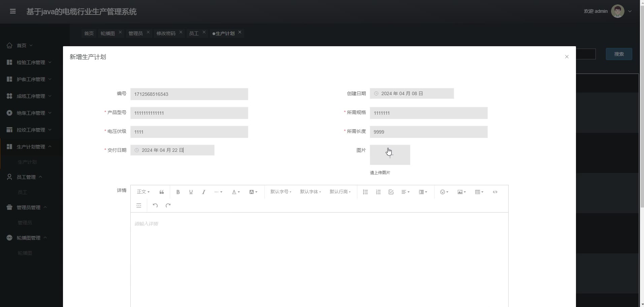Screen dimensions: 644x307
Task: Switch to the 轮播图 tab
Action: [x=108, y=33]
